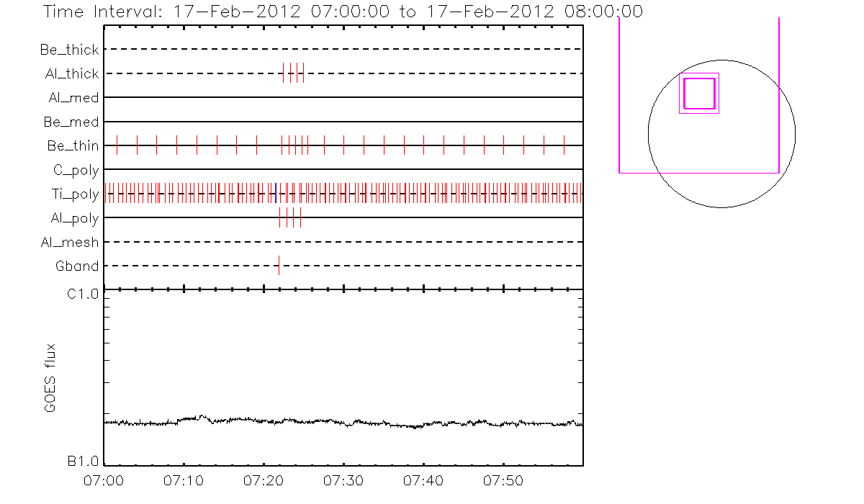Image resolution: width=864 pixels, height=504 pixels.
Task: Select the last Be_thin exposure marker
Action: 564,145
